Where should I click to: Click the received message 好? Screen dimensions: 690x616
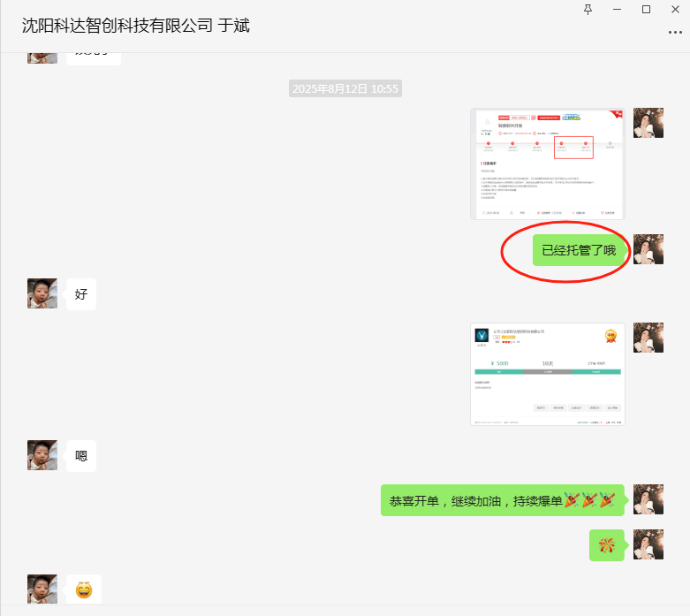click(x=81, y=294)
